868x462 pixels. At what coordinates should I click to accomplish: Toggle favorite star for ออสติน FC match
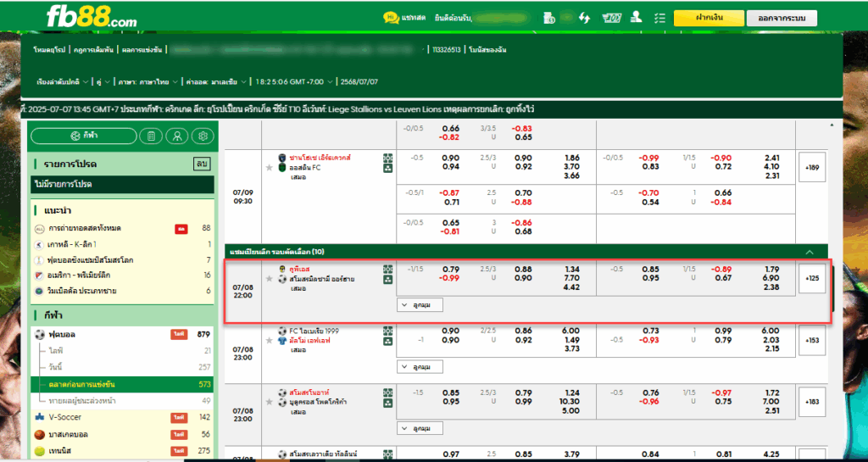[269, 168]
